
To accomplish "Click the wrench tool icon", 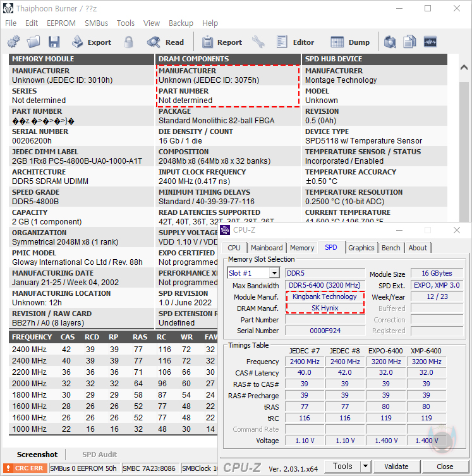I will click(258, 42).
